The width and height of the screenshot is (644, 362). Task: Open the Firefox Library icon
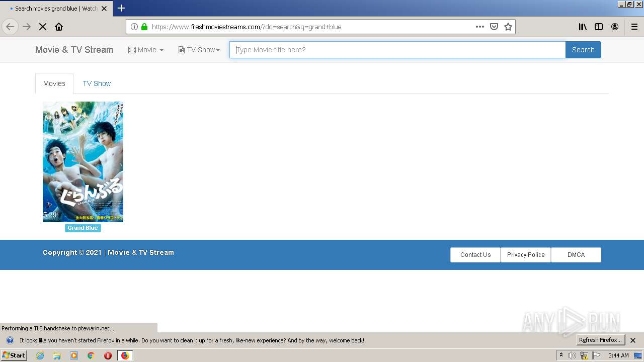(x=583, y=27)
